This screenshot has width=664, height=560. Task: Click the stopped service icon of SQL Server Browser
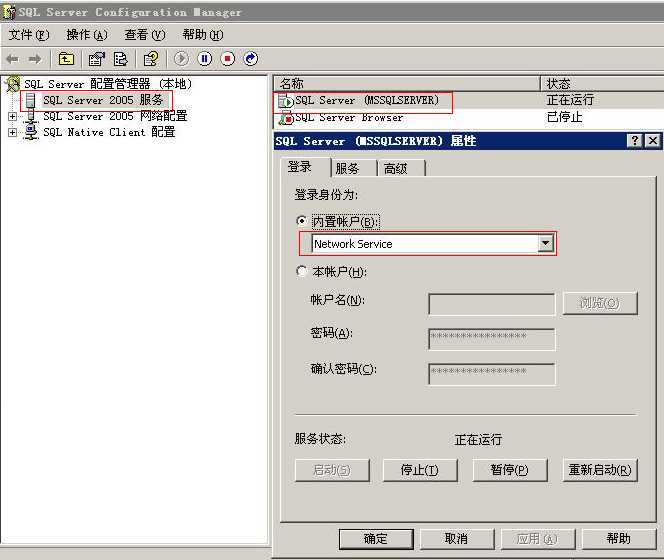point(286,118)
